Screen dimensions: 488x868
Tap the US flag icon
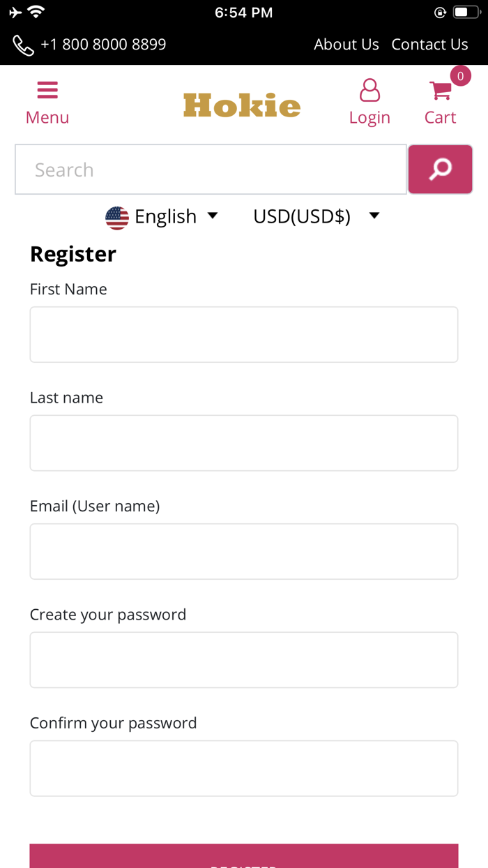click(117, 218)
